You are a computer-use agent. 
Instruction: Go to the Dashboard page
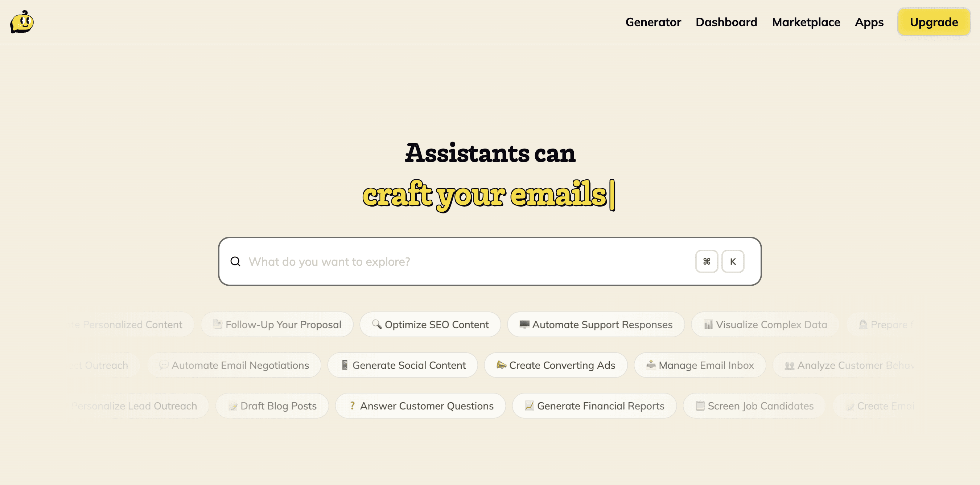pos(726,22)
